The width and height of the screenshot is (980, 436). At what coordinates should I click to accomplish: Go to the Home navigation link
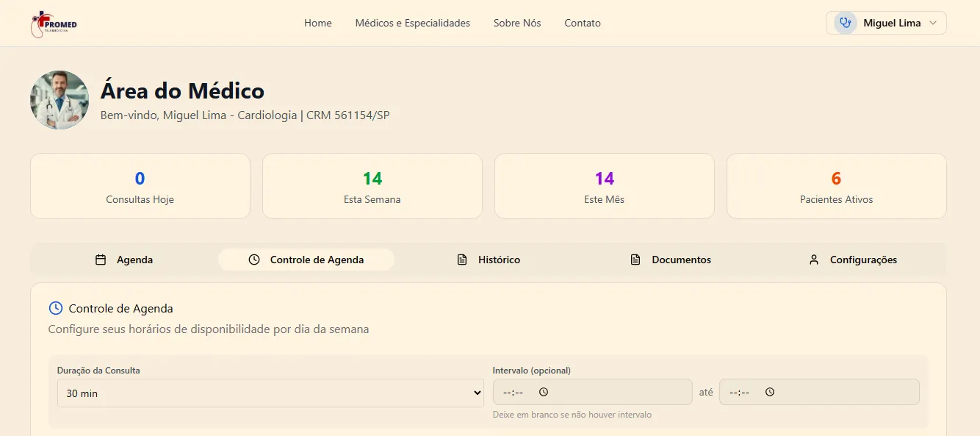(x=318, y=23)
